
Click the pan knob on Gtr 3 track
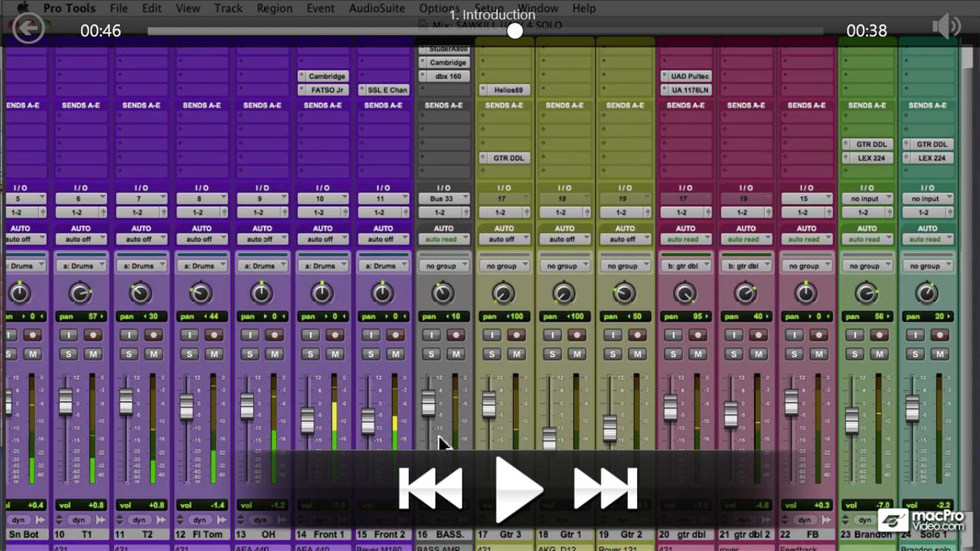coord(504,293)
